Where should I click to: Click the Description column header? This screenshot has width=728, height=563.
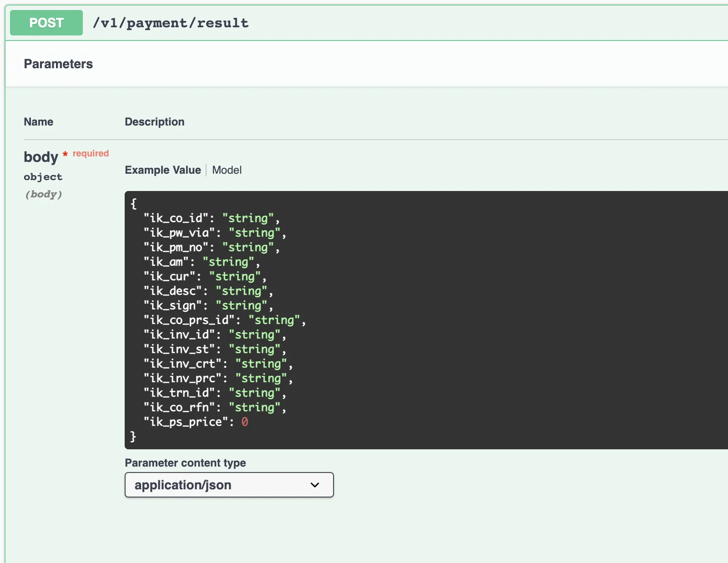click(155, 122)
